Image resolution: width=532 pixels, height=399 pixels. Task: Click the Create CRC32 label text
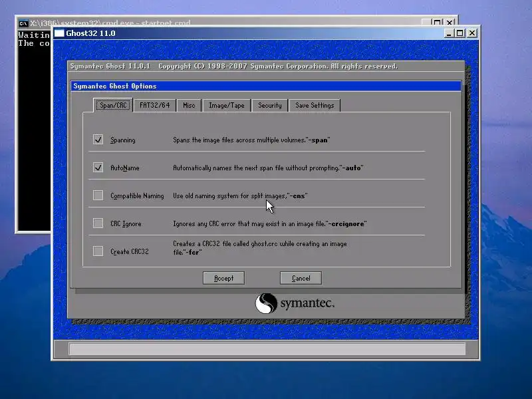(x=130, y=251)
